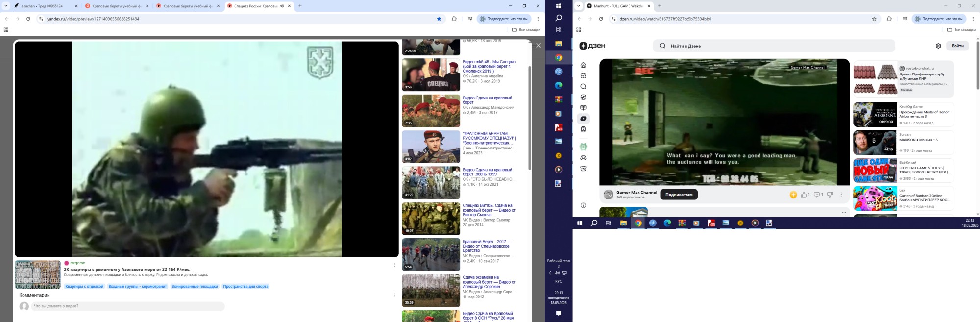Screen dimensions: 980x322
Task: Select the highlighted video section icon in Dzen sidebar
Action: tap(583, 119)
